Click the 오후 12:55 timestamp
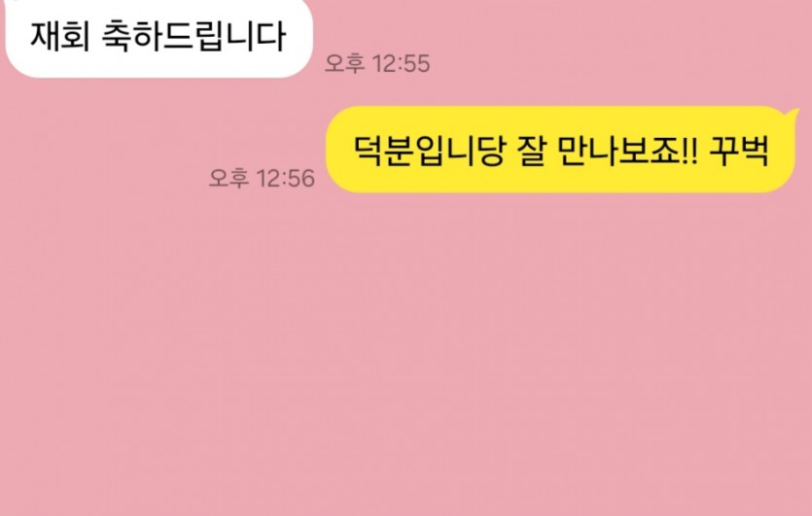The image size is (812, 516). (377, 64)
